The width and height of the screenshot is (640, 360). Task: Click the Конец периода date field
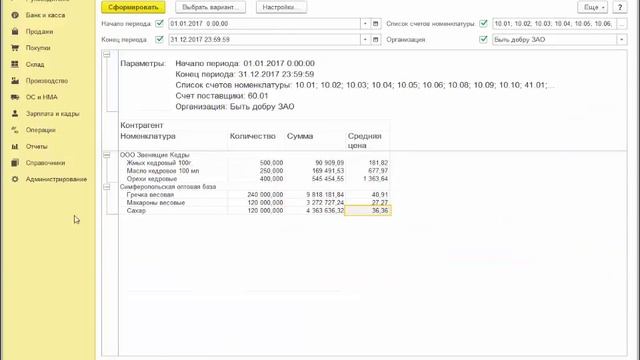(x=264, y=40)
